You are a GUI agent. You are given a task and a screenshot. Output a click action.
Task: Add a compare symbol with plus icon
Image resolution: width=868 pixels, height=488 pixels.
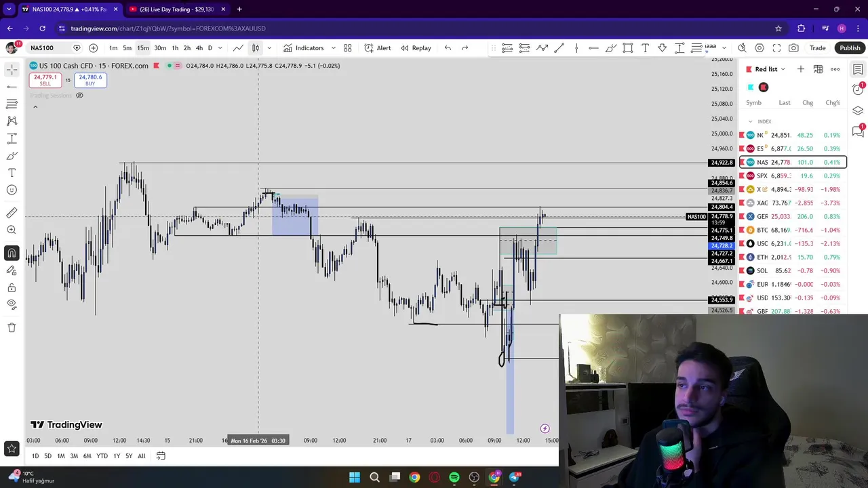(93, 48)
